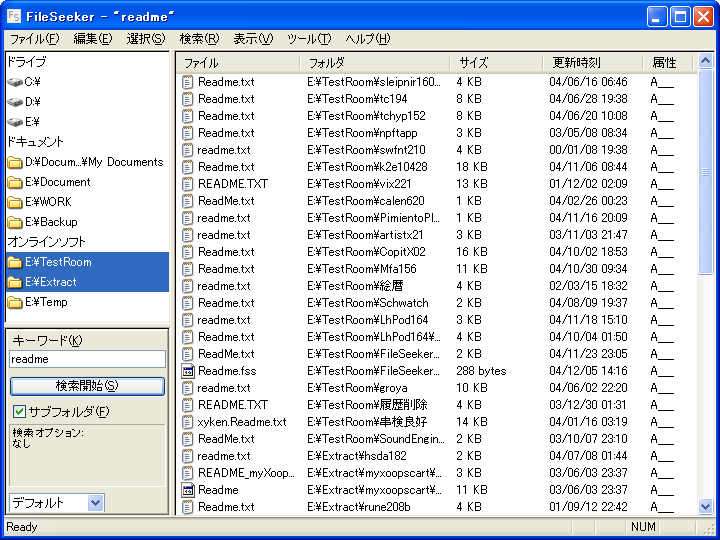Click the 検索開始(S) button
This screenshot has height=540, width=720.
[87, 386]
